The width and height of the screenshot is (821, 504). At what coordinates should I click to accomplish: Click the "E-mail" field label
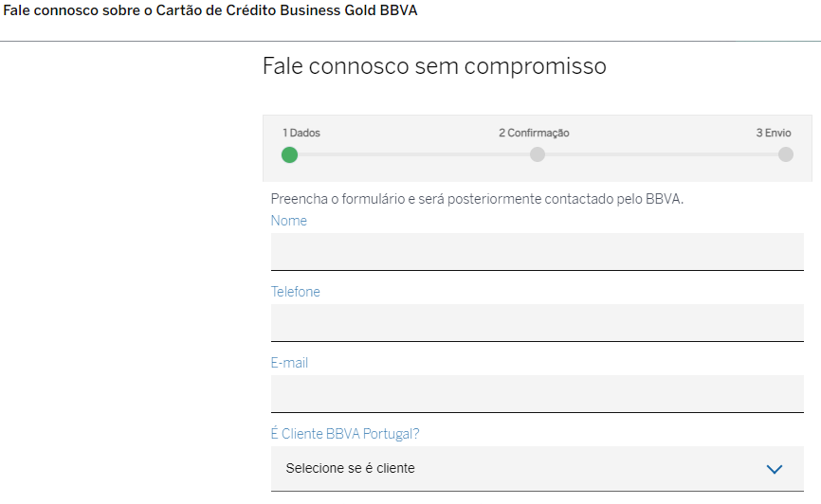tap(289, 363)
